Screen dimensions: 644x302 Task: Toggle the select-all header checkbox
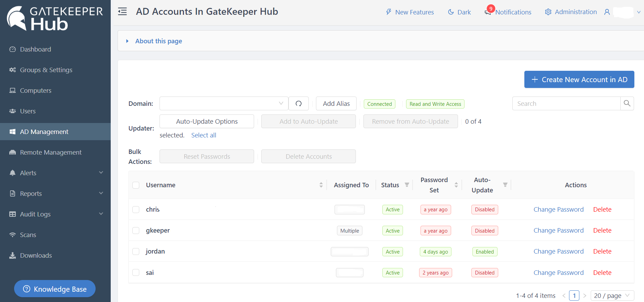(136, 185)
